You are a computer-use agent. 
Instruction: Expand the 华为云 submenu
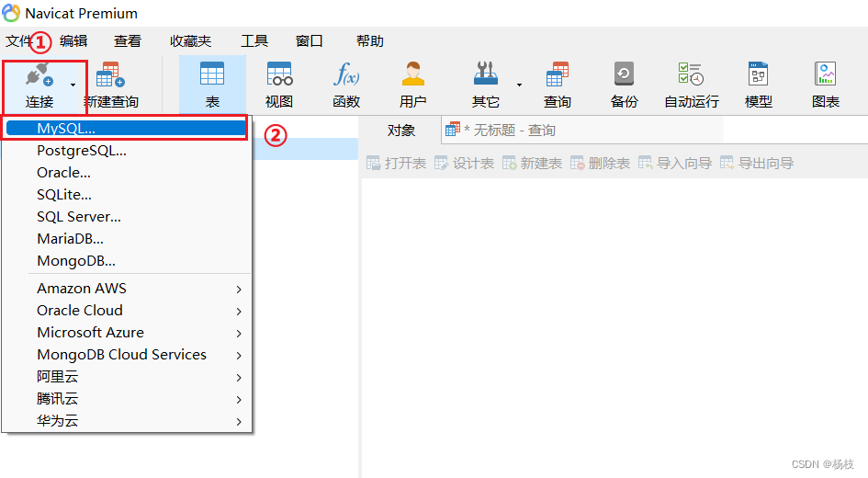coord(126,421)
